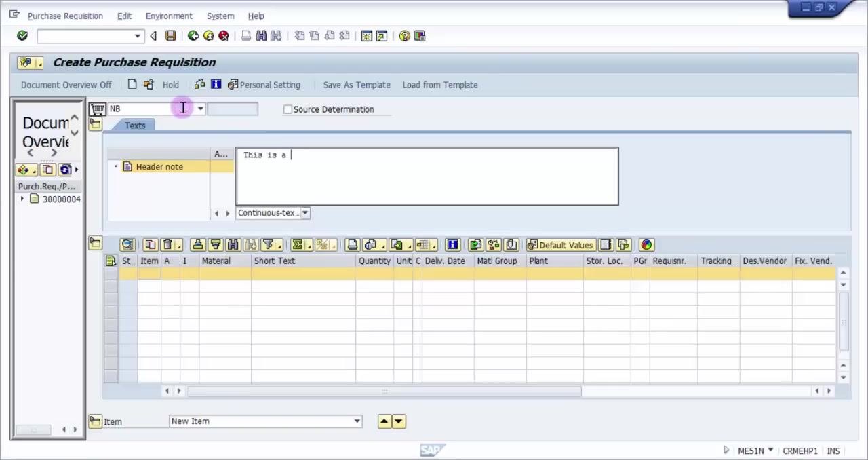This screenshot has height=460, width=868.
Task: Click the Sort Descending icon in item toolbar
Action: pyautogui.click(x=216, y=245)
